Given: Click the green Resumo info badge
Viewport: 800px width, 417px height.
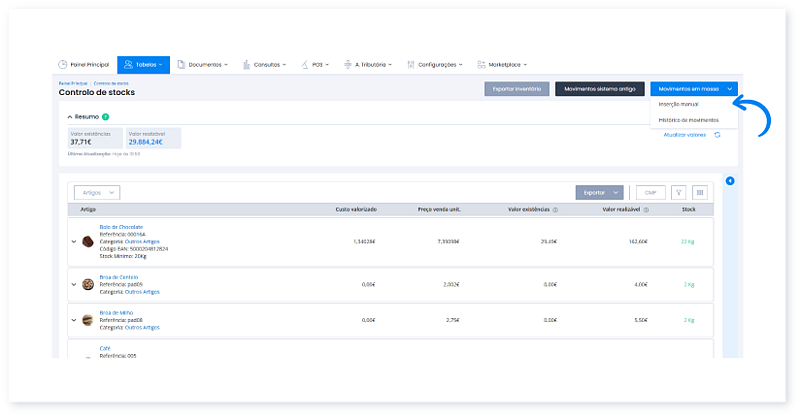Looking at the screenshot, I should [x=106, y=116].
